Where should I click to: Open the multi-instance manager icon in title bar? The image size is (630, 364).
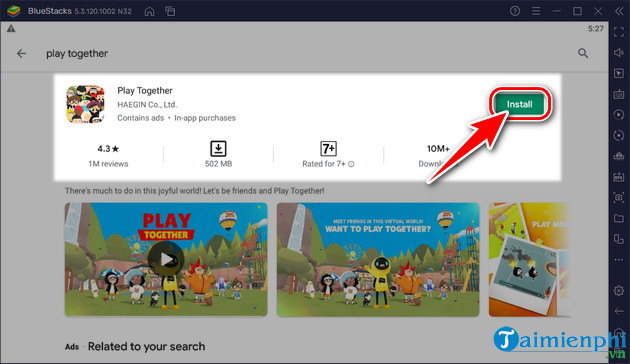pos(170,11)
